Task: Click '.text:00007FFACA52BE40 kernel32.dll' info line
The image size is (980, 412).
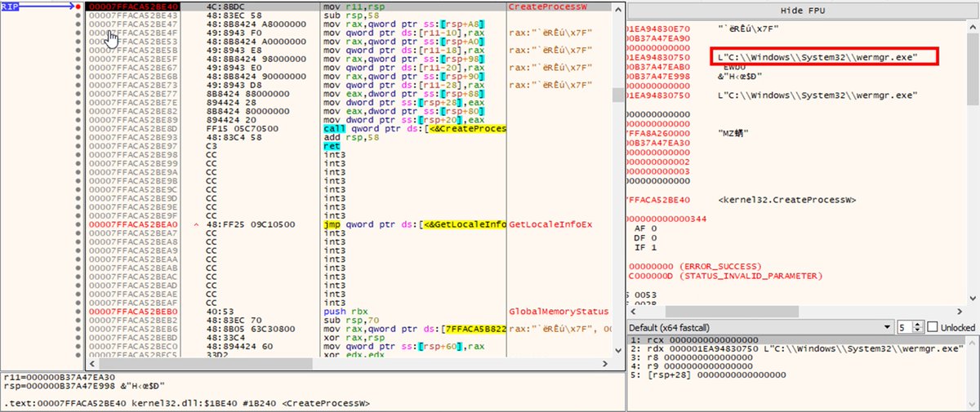Action: pos(187,403)
